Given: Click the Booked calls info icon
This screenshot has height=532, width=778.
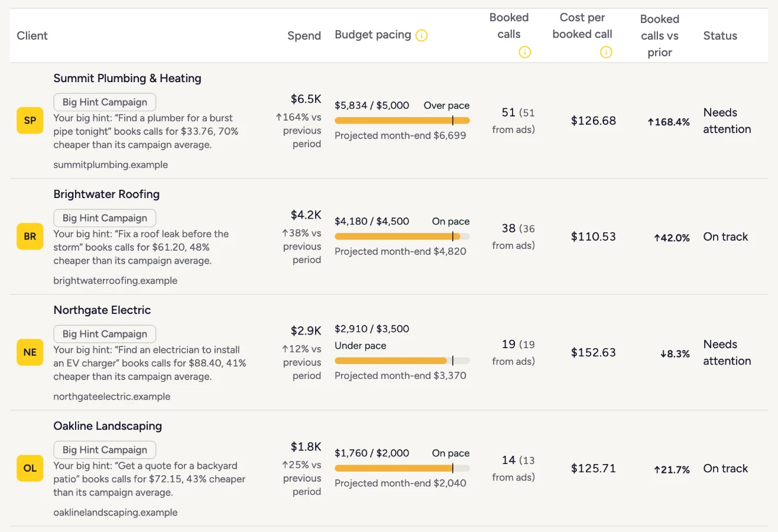Looking at the screenshot, I should 524,52.
